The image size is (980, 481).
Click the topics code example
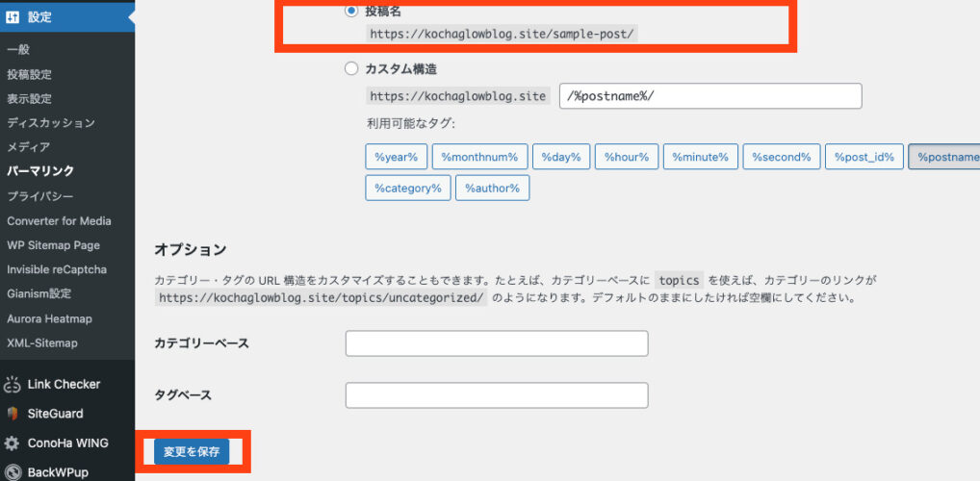(x=681, y=281)
